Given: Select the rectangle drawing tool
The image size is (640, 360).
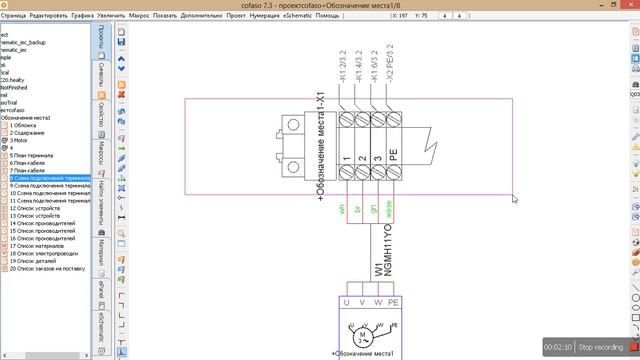Looking at the screenshot, I should pos(636,317).
